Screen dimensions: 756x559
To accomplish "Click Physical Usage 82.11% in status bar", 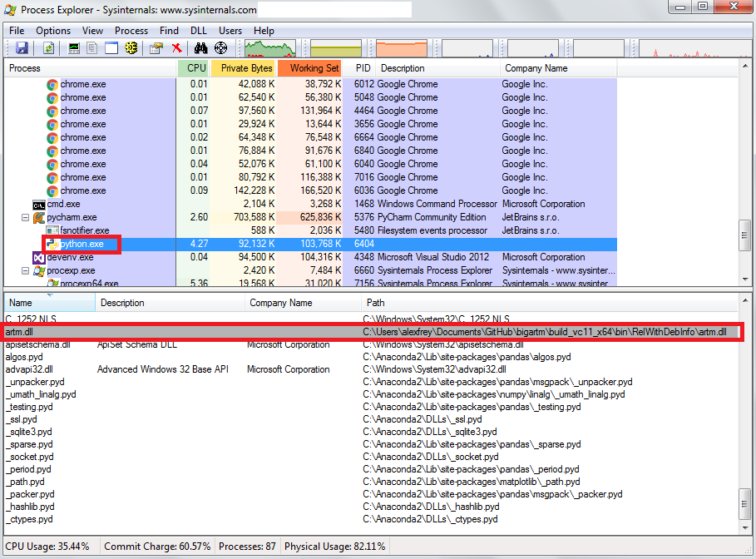I will (x=334, y=547).
